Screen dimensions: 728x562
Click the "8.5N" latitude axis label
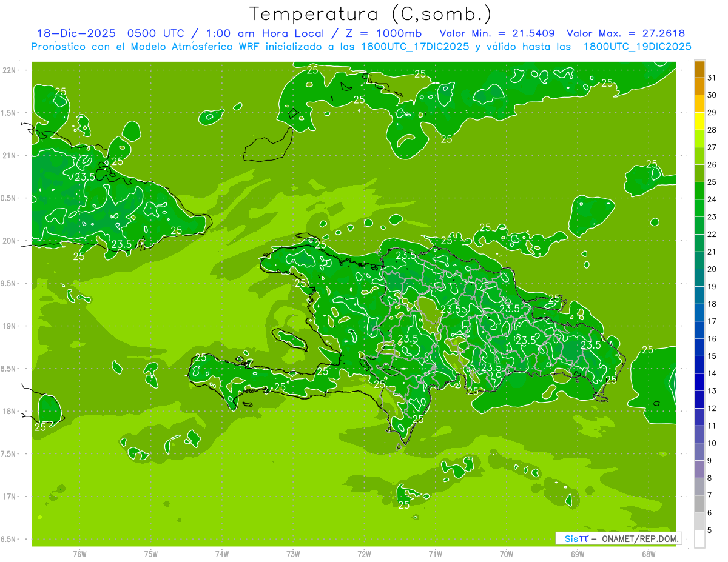(9, 369)
